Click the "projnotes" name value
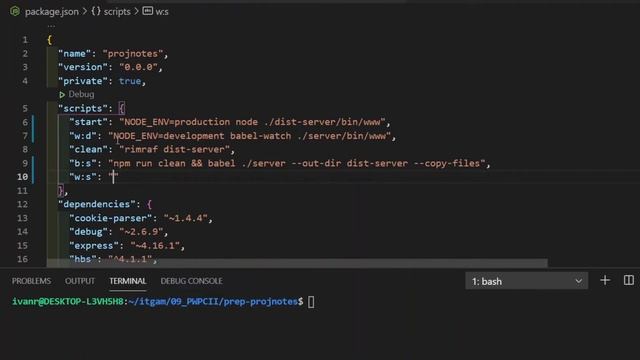This screenshot has height=360, width=640. (x=133, y=53)
